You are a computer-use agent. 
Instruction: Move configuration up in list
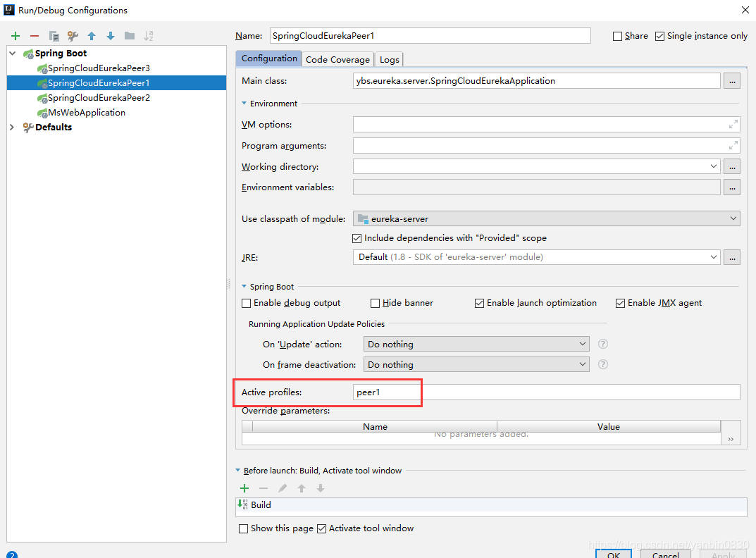[92, 36]
